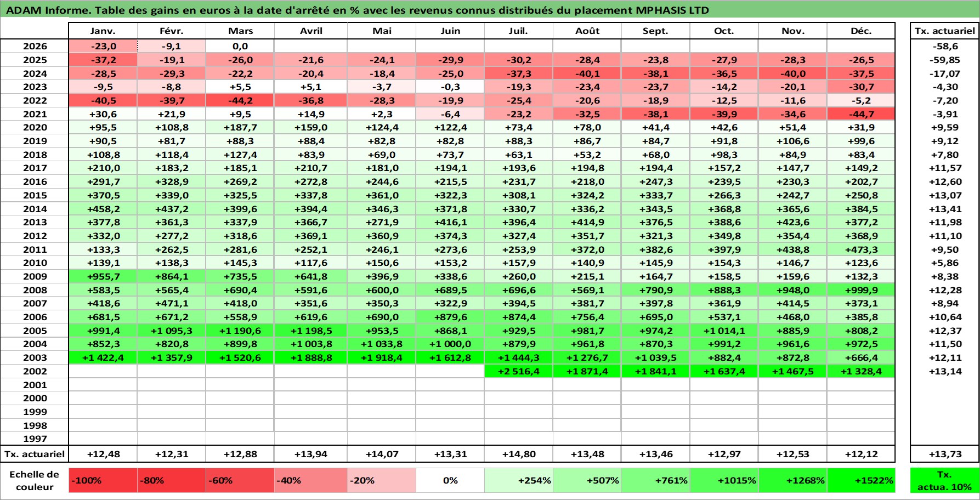Click the 2002 row label
This screenshot has width=980, height=500.
35,371
